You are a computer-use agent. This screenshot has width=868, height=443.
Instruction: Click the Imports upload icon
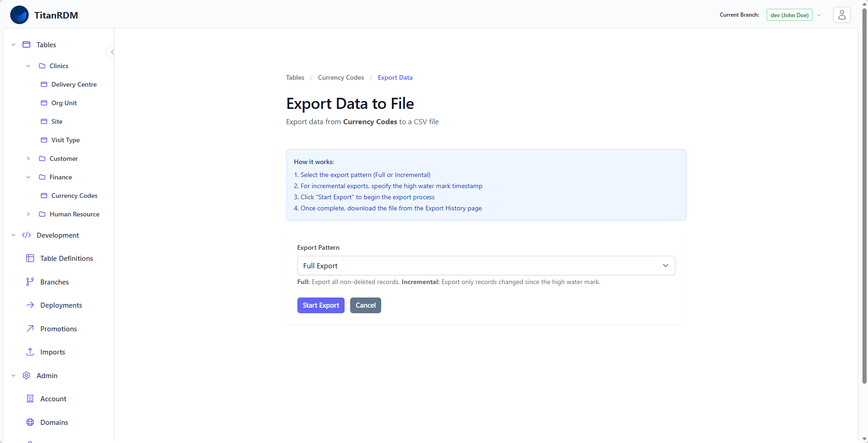[30, 352]
